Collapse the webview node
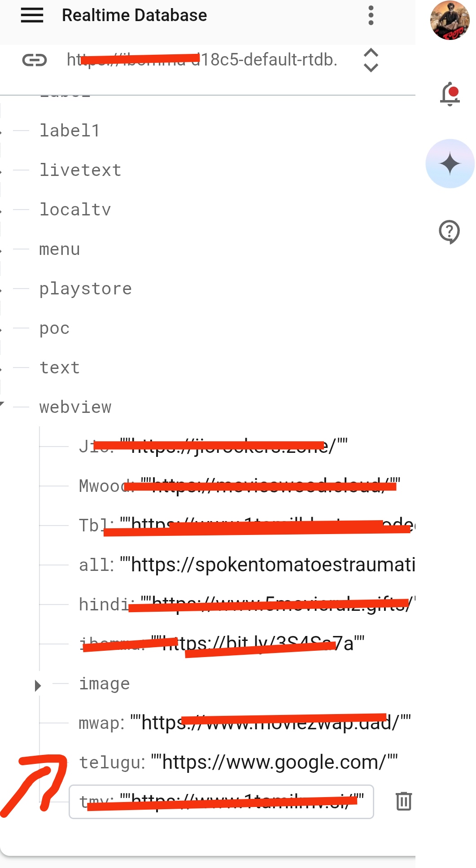 2,404
